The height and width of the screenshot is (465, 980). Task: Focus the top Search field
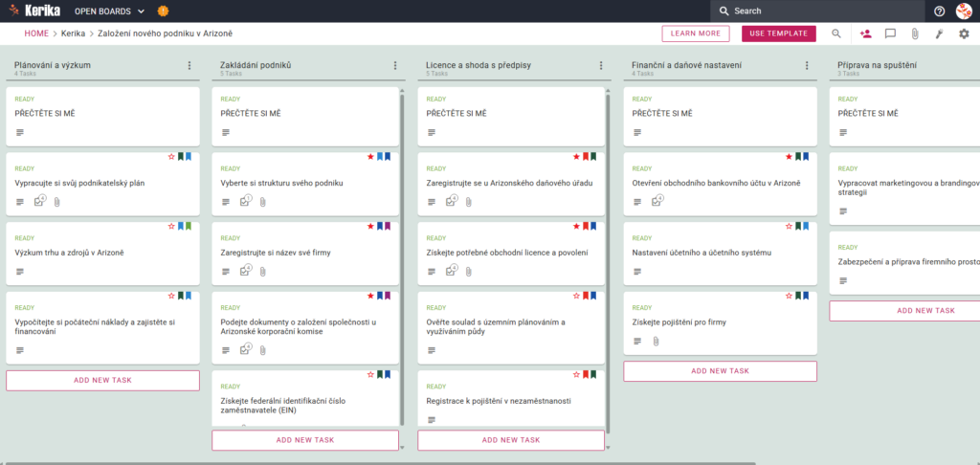point(817,11)
